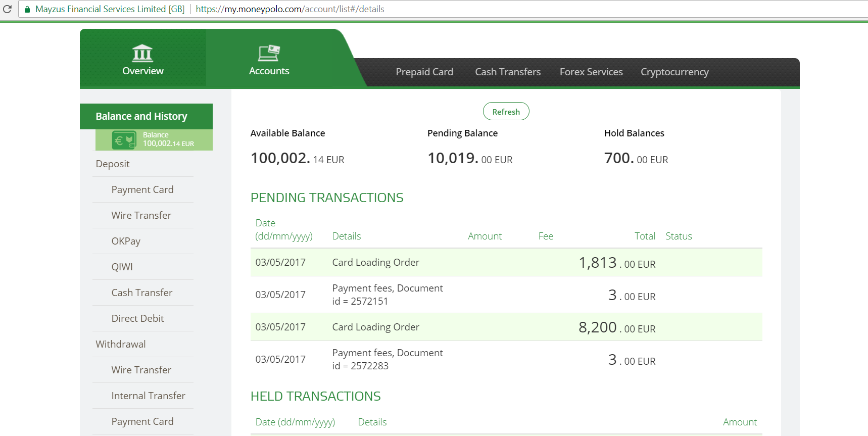868x436 pixels.
Task: Select Direct Debit deposit option
Action: coord(137,318)
